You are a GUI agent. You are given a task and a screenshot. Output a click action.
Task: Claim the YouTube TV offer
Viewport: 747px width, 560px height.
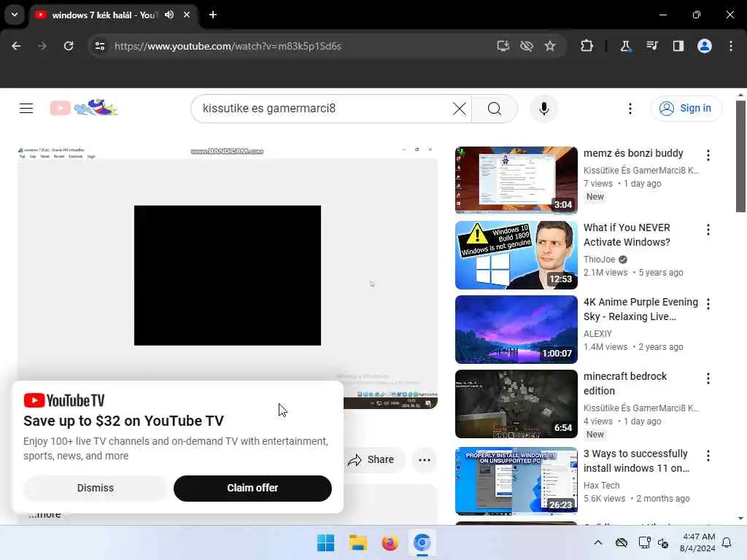(x=252, y=488)
